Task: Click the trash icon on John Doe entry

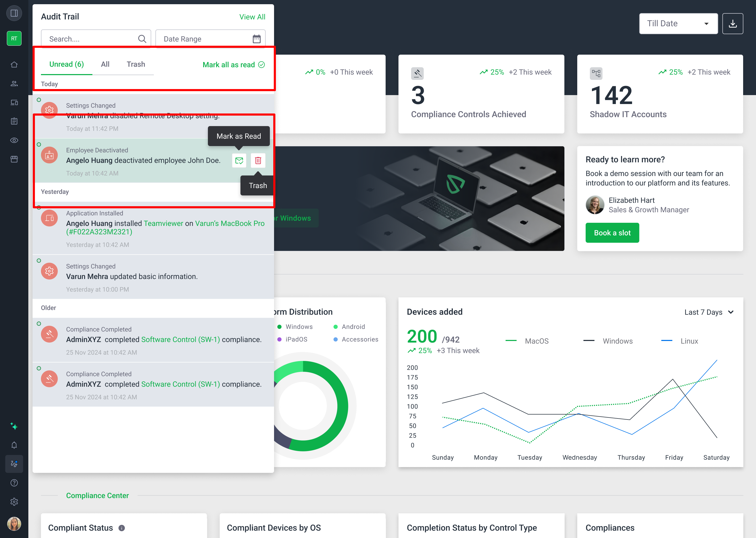Action: 258,161
